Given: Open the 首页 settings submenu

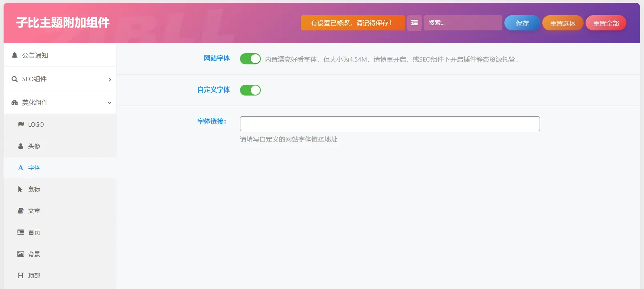Looking at the screenshot, I should 60,232.
